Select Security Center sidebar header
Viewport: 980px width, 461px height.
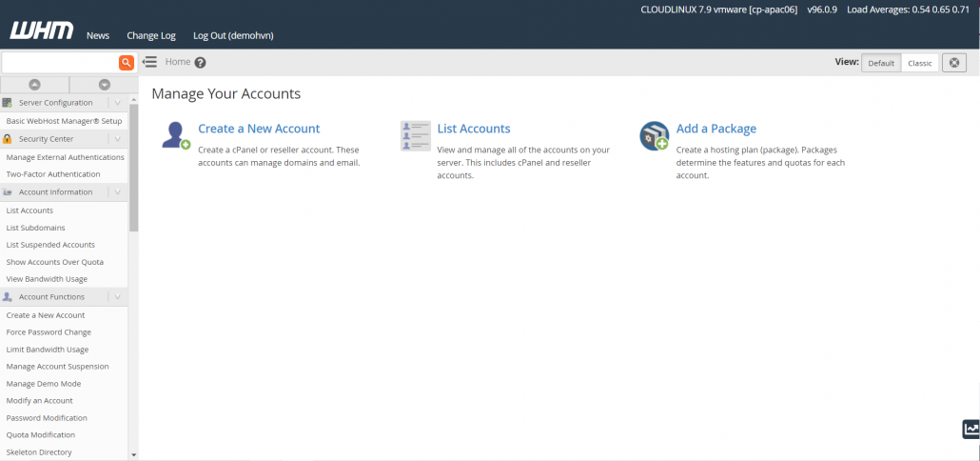click(x=47, y=139)
